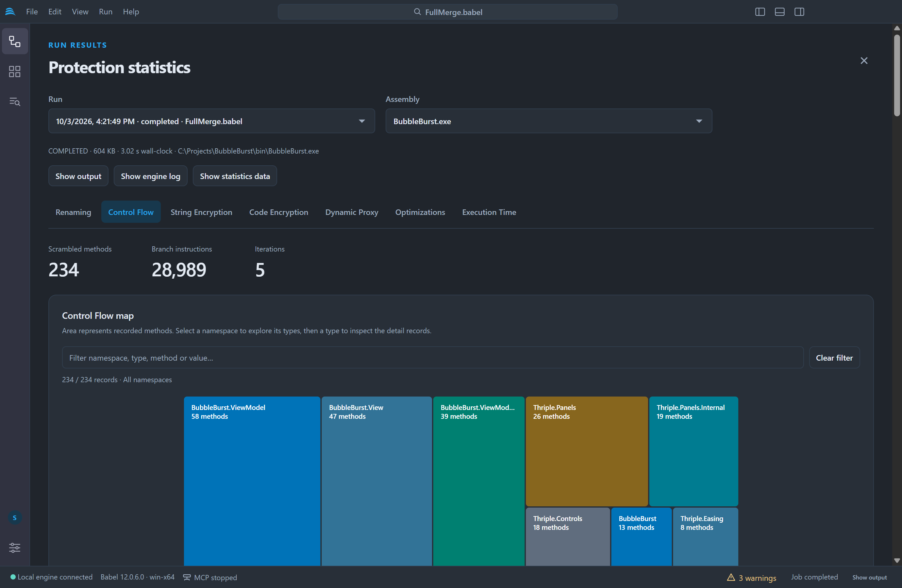Open the Help menu
This screenshot has width=902, height=588.
coord(131,12)
